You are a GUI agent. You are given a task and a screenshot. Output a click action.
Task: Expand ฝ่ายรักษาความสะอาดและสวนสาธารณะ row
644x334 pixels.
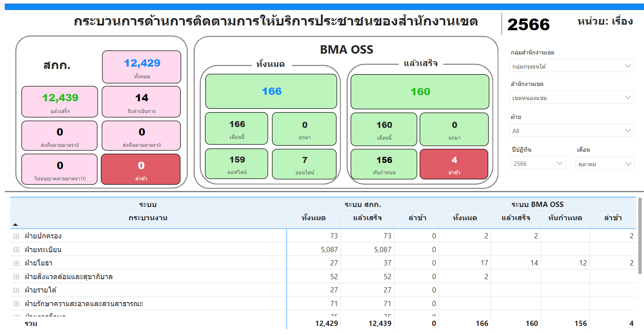tap(16, 304)
